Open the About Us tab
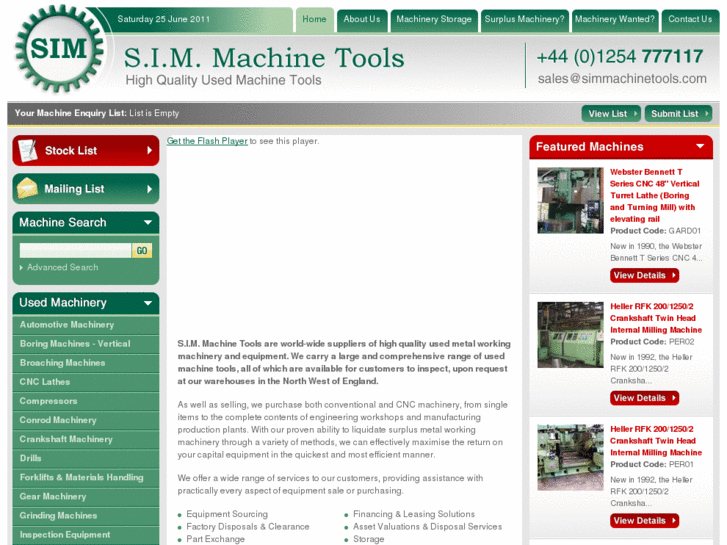 362,19
